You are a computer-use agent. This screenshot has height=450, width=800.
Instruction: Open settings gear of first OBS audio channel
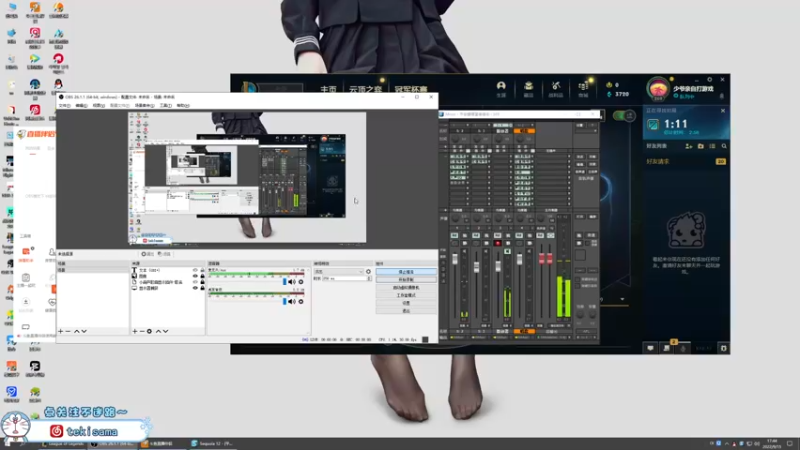(x=301, y=282)
